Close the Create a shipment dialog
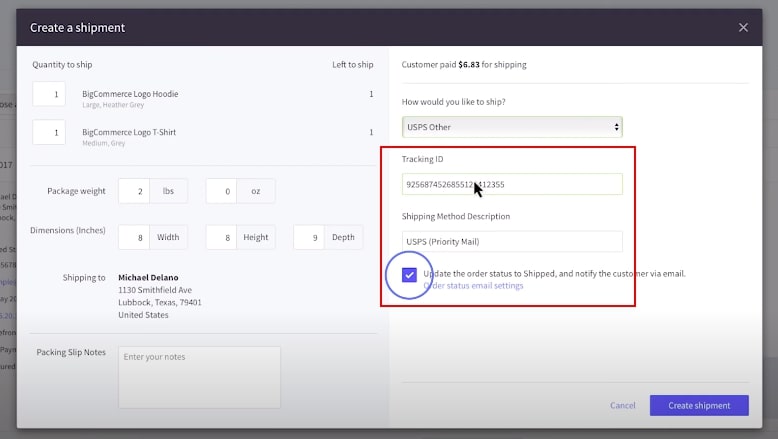Viewport: 778px width, 439px height. pos(743,27)
